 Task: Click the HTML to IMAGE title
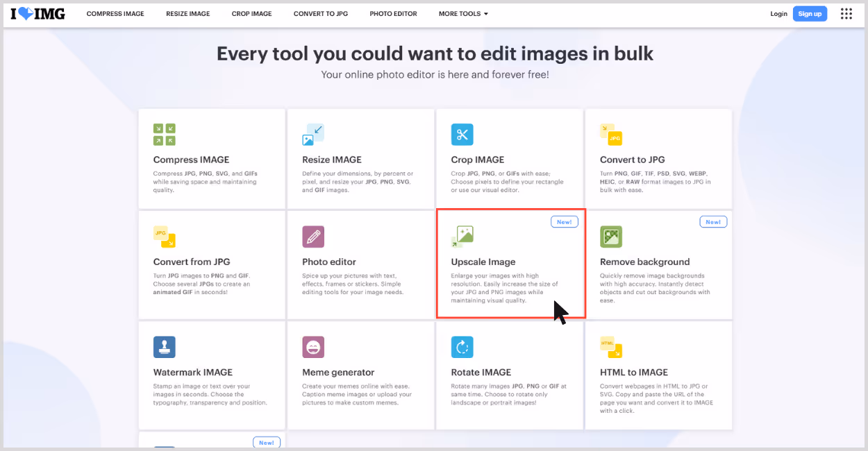[x=634, y=372]
